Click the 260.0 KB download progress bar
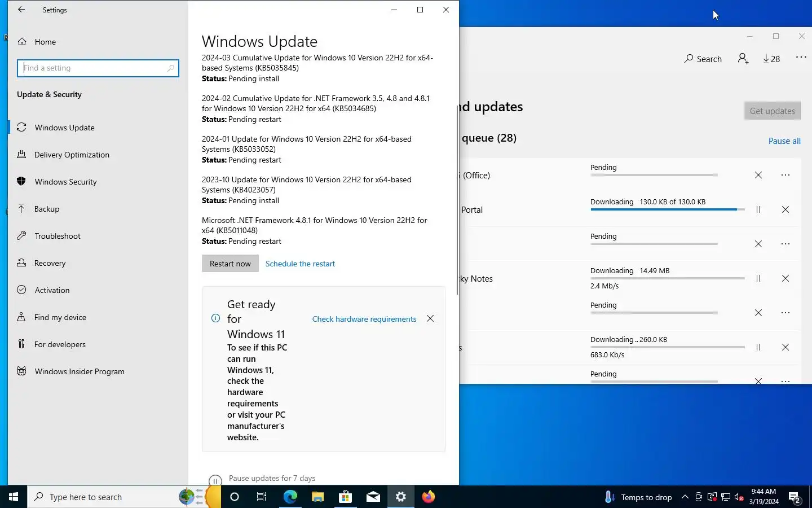 click(x=668, y=347)
